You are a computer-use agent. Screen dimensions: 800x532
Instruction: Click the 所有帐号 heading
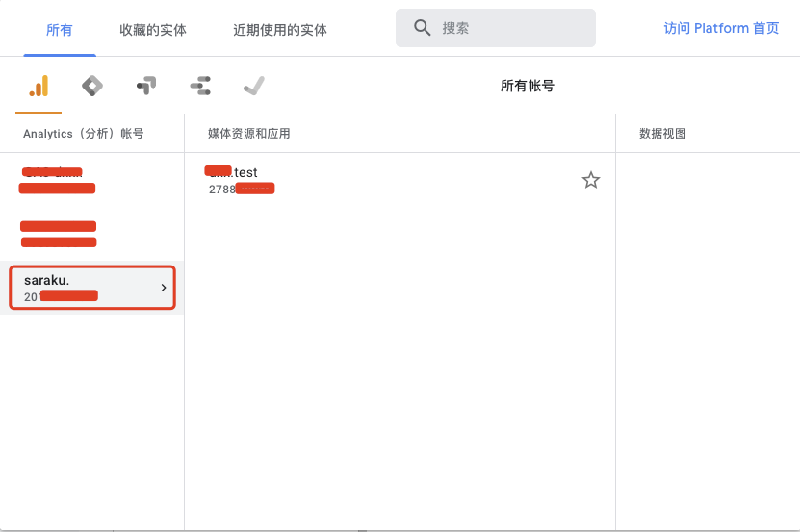(x=527, y=86)
